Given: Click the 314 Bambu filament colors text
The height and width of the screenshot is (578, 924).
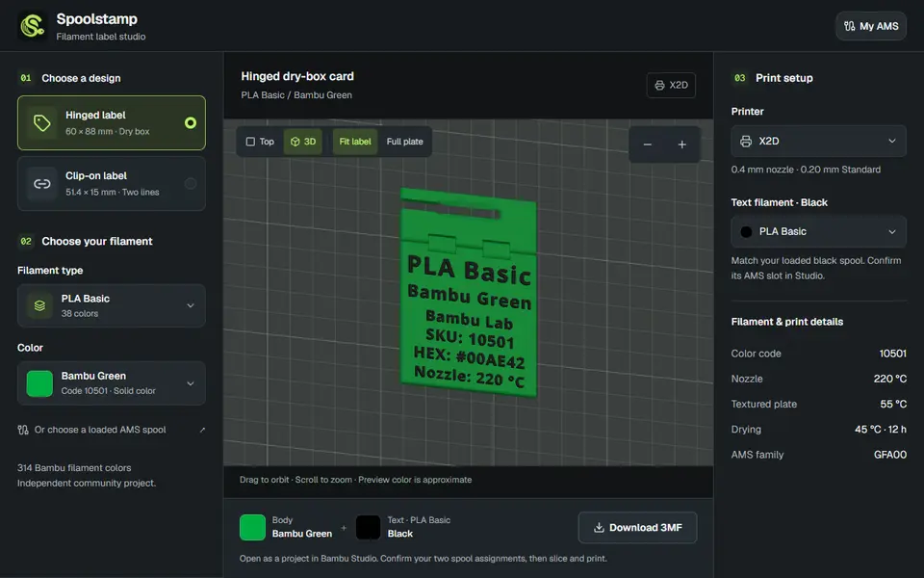Looking at the screenshot, I should click(x=74, y=468).
